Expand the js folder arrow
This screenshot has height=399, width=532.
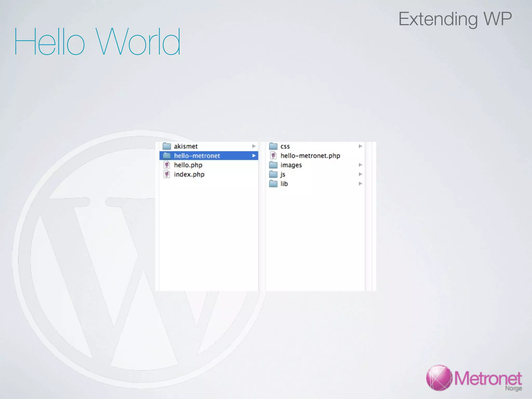point(360,174)
